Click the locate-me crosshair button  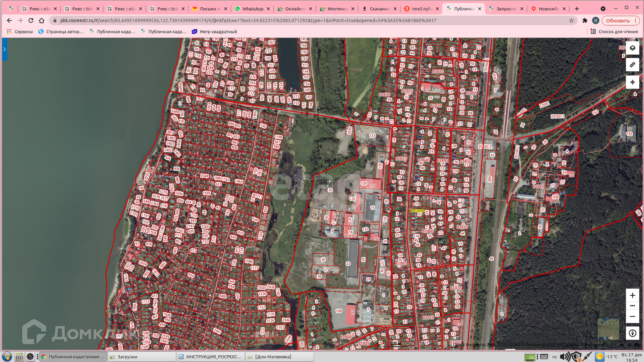tap(632, 82)
